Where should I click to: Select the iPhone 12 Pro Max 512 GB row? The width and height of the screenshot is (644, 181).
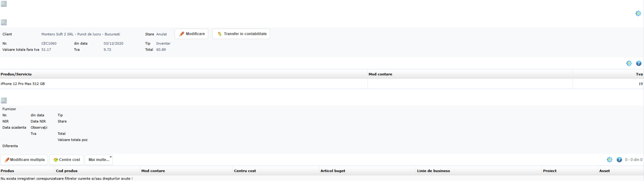pos(23,84)
